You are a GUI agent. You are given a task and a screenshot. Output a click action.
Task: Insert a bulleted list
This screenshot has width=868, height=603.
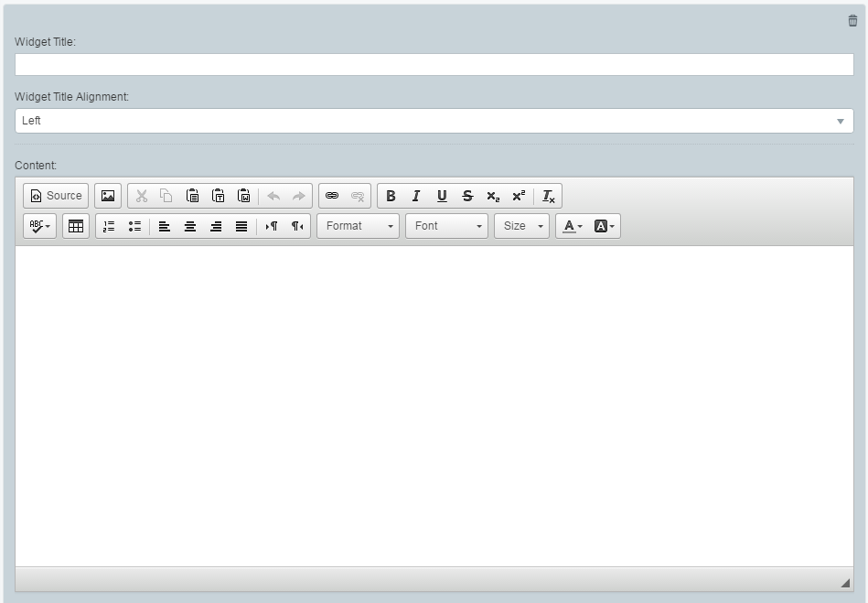coord(134,226)
